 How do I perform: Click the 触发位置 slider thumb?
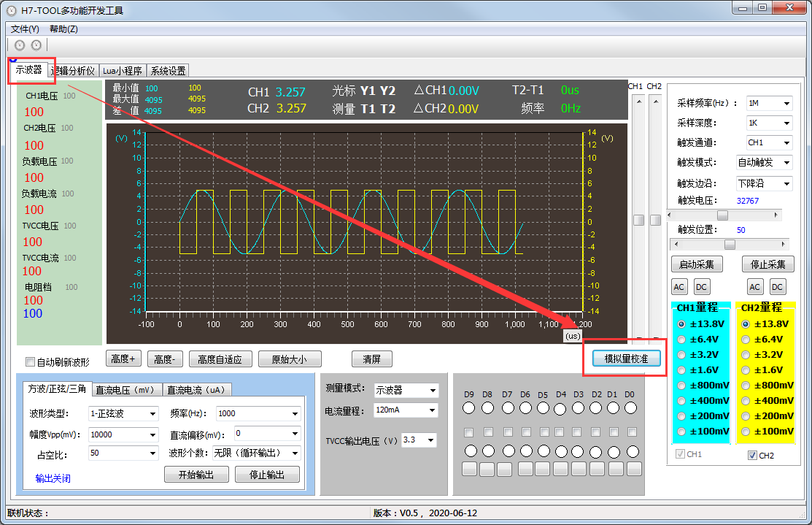point(730,244)
